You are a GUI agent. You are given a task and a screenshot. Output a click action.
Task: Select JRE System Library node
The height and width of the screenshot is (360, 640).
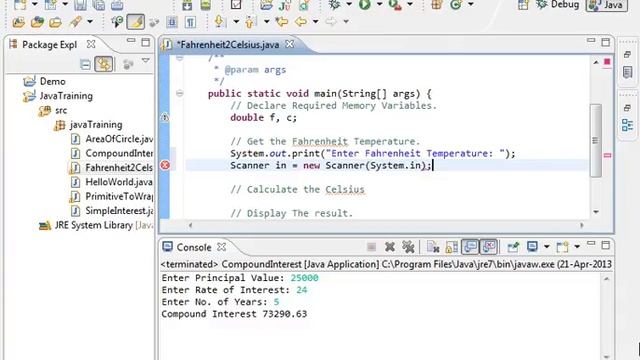(96, 225)
